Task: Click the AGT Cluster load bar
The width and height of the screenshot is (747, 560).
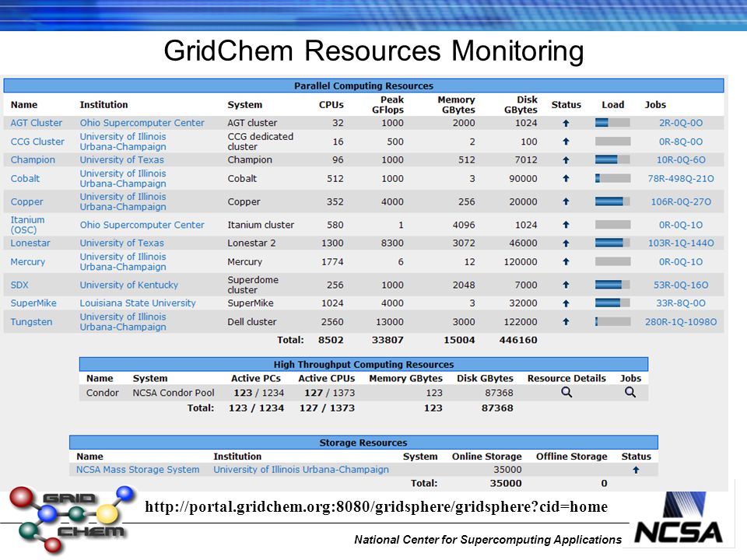Action: click(x=612, y=123)
